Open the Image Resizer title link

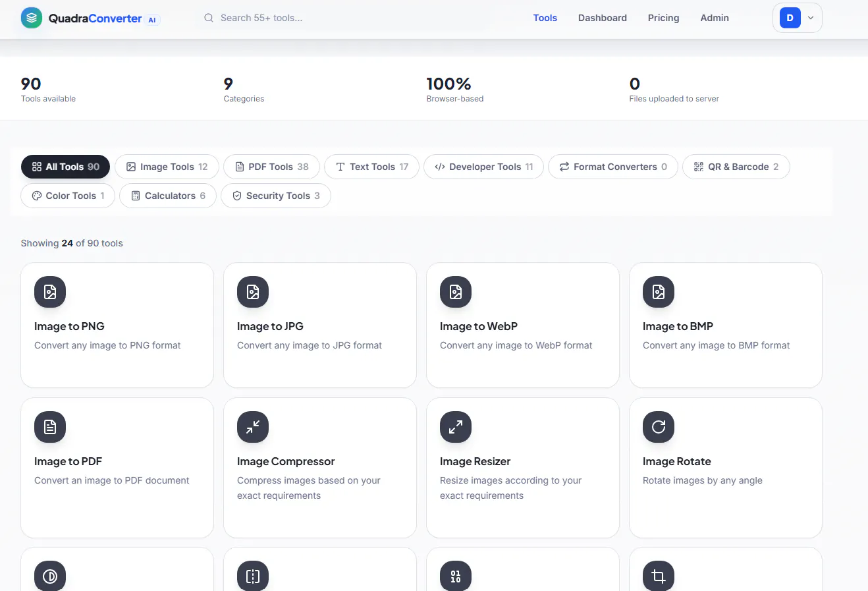[x=475, y=461]
